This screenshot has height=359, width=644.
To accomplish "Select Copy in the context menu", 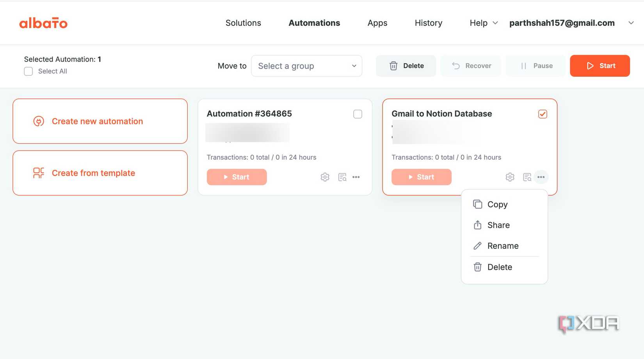I will click(x=497, y=205).
